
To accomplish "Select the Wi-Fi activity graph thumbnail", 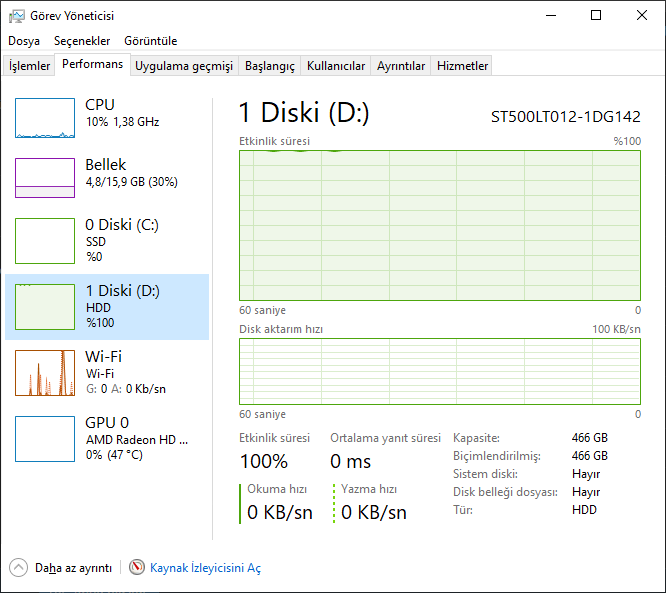I will (45, 373).
